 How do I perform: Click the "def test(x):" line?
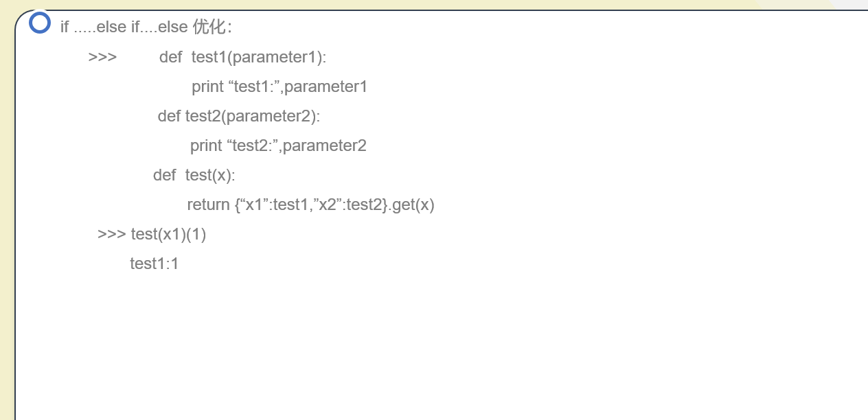tap(194, 175)
